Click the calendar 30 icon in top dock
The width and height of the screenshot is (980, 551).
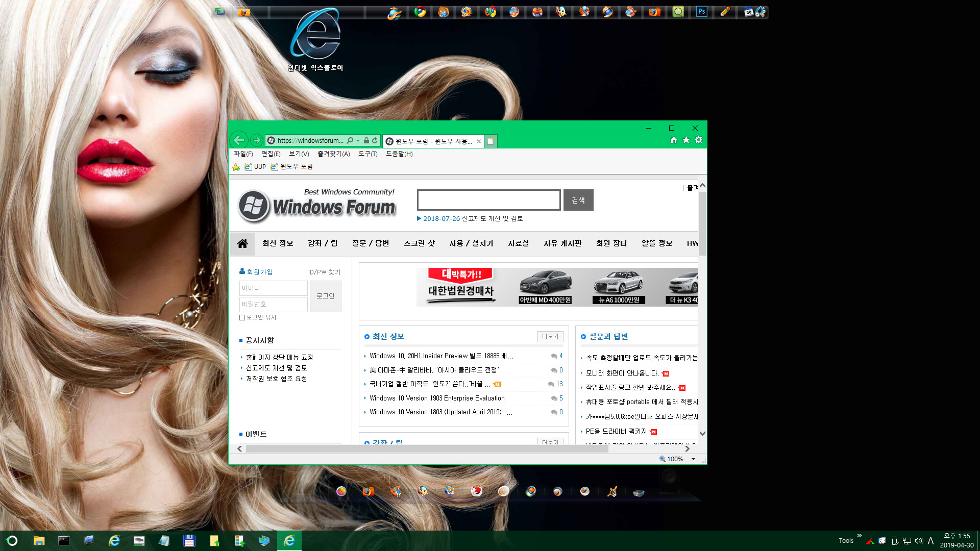click(749, 12)
